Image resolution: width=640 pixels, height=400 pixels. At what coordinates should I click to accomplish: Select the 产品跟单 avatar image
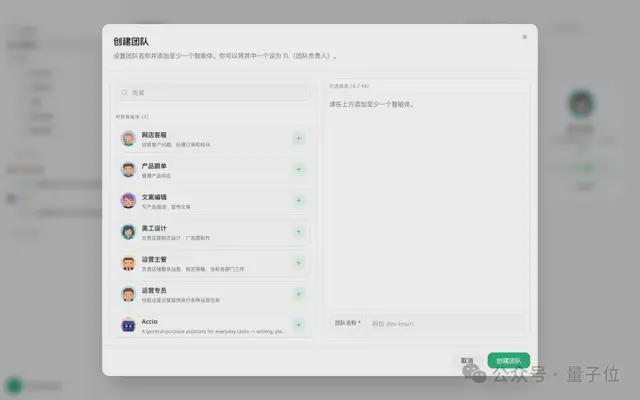(x=128, y=169)
